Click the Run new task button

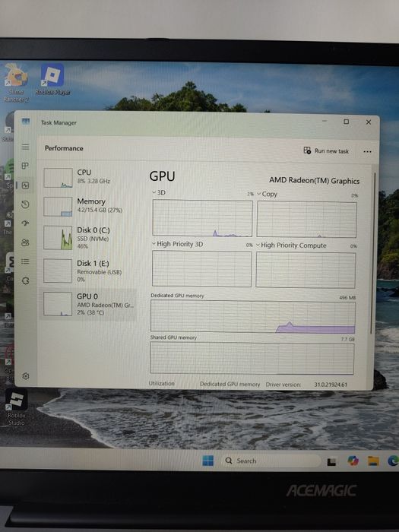pyautogui.click(x=326, y=151)
